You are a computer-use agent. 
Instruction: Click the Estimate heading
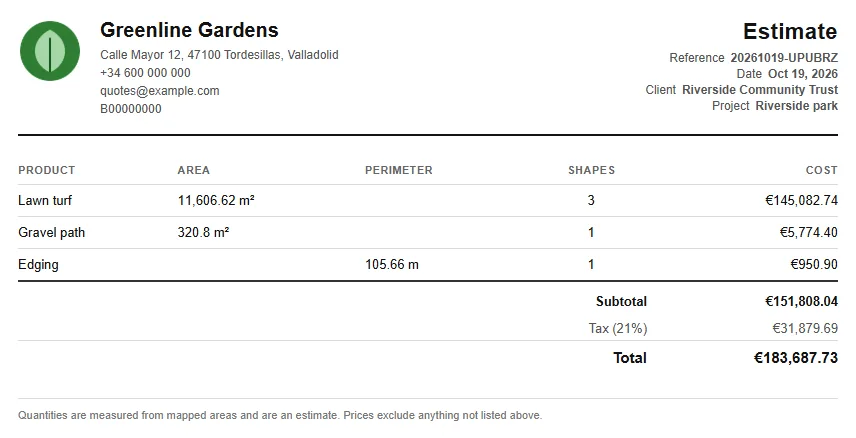point(790,31)
